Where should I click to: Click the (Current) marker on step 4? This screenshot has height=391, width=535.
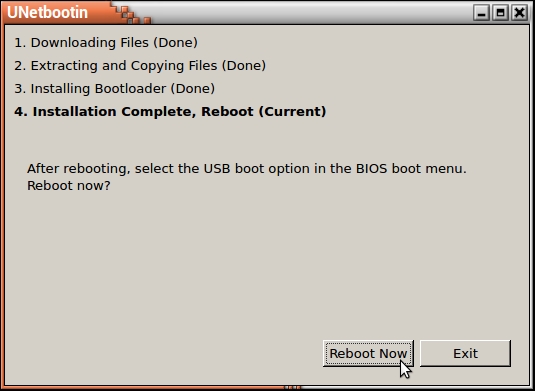click(292, 112)
